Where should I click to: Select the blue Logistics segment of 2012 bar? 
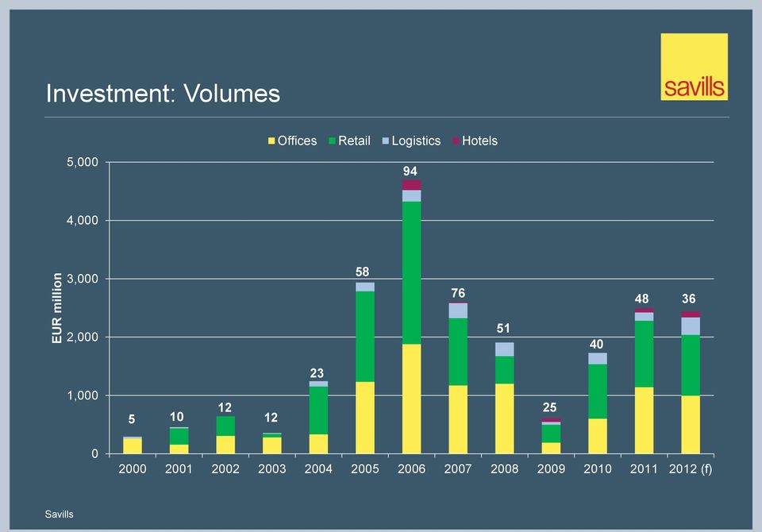click(691, 326)
